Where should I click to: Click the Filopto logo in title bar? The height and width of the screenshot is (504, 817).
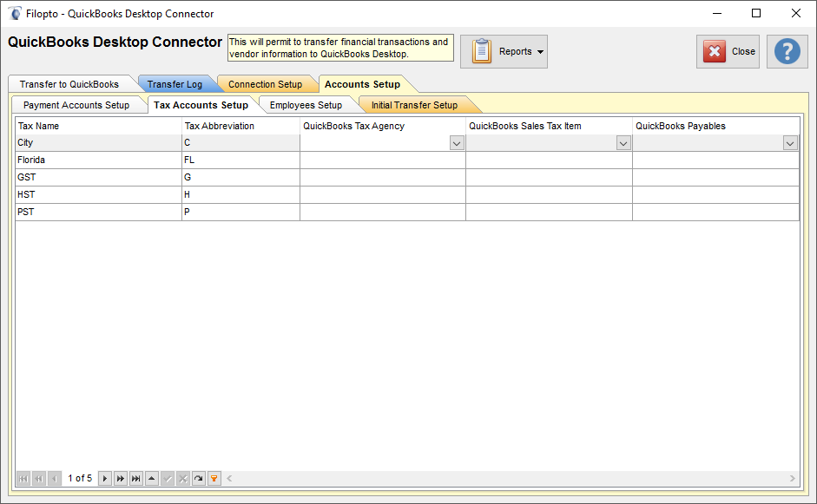coord(15,14)
